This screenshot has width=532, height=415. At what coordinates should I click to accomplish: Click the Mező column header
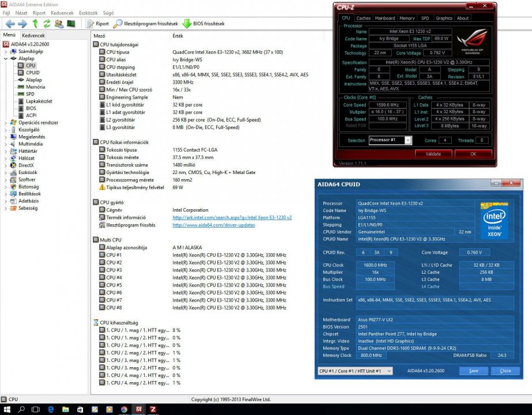point(99,36)
